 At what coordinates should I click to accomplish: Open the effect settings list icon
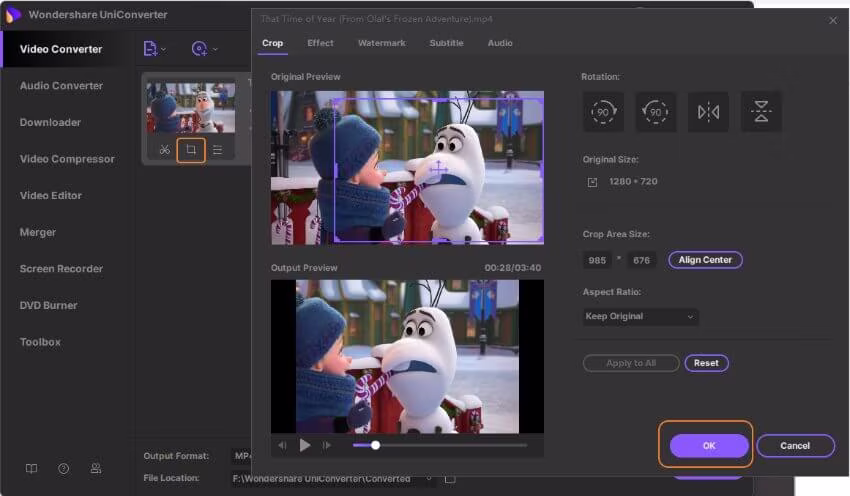tap(217, 150)
